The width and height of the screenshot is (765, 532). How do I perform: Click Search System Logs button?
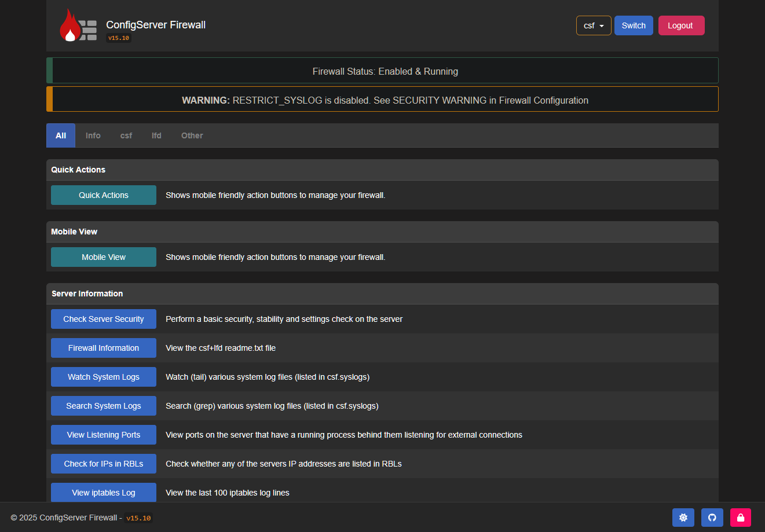104,406
